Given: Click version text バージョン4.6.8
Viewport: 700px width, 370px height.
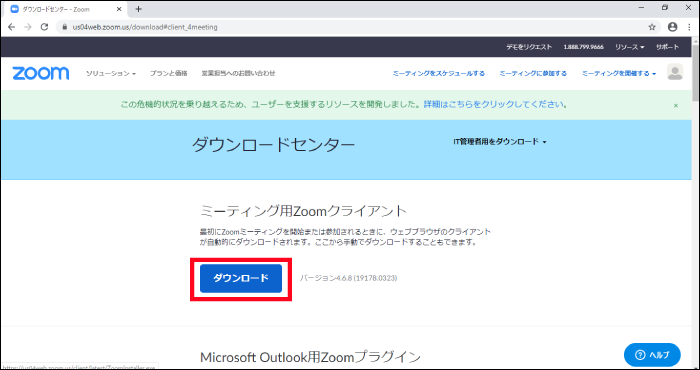Looking at the screenshot, I should point(349,278).
